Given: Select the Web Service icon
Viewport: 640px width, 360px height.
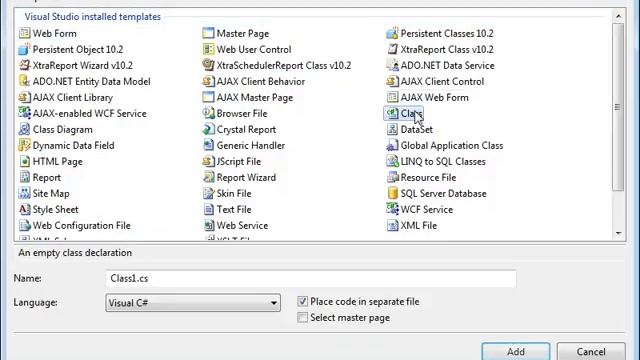Looking at the screenshot, I should [x=208, y=225].
